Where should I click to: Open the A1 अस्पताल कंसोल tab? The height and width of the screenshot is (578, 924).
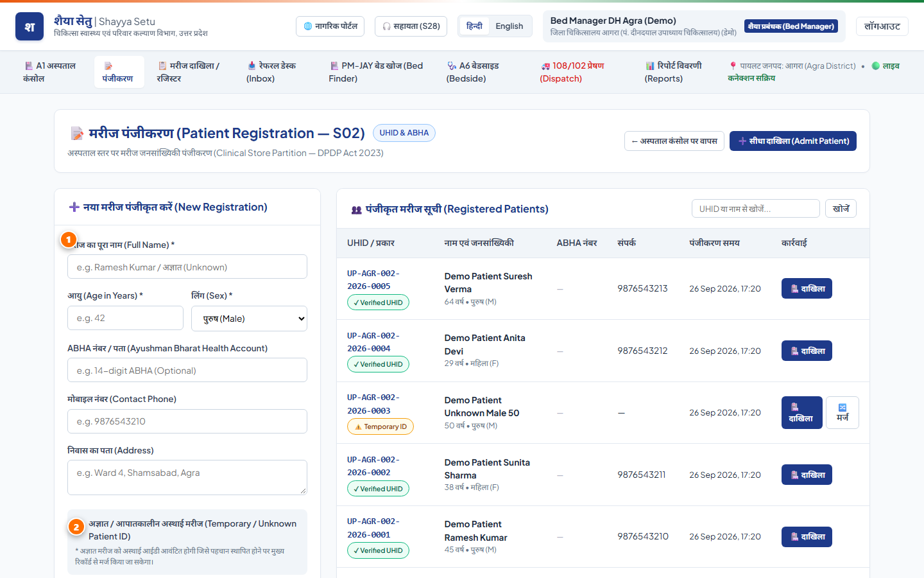(x=50, y=72)
